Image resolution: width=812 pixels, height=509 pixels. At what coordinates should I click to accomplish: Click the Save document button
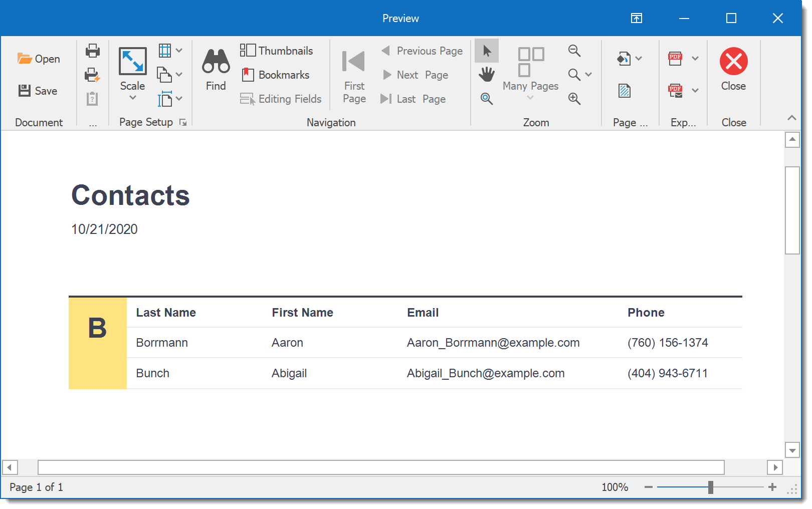coord(38,91)
